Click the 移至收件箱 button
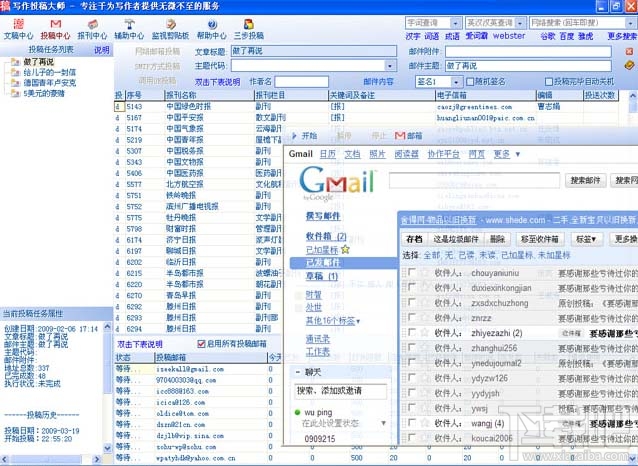The image size is (638, 466). click(540, 239)
